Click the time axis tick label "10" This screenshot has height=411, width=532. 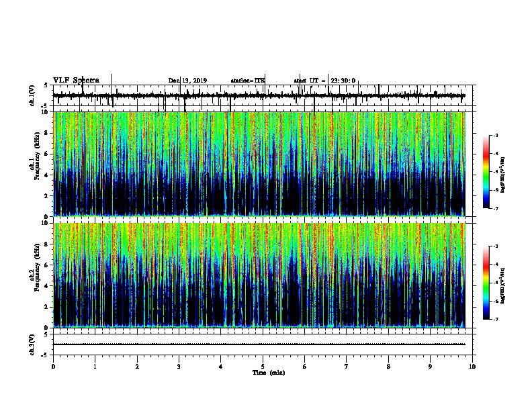coord(472,367)
